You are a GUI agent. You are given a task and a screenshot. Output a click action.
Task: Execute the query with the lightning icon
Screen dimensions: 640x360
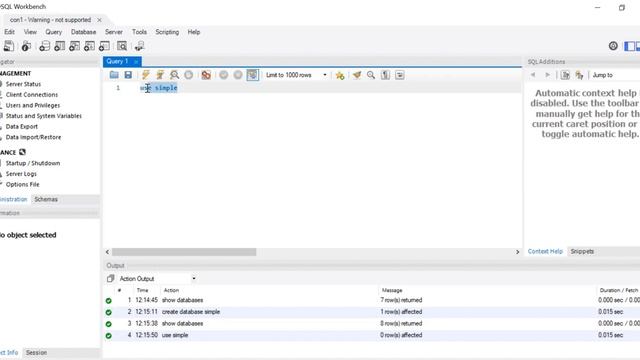coord(146,75)
